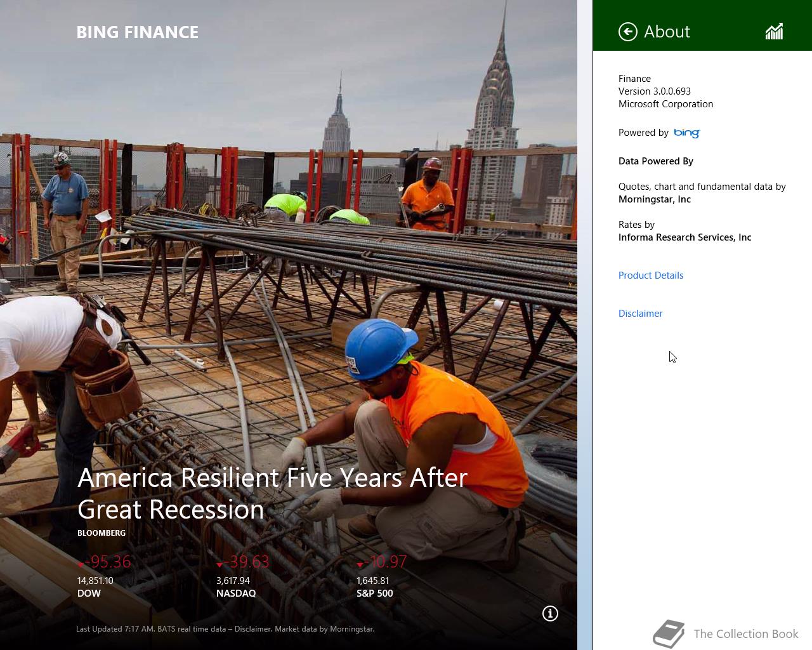
Task: Click the info circle icon on photo
Action: [550, 613]
